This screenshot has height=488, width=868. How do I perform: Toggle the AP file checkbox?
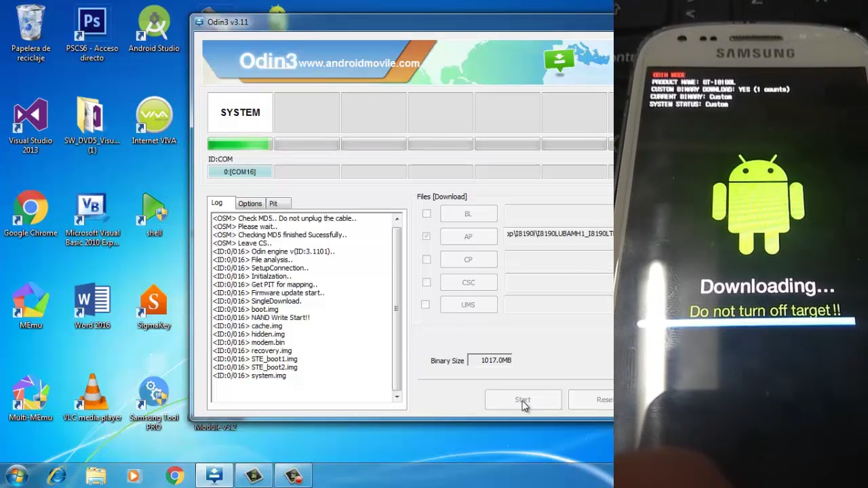tap(427, 236)
